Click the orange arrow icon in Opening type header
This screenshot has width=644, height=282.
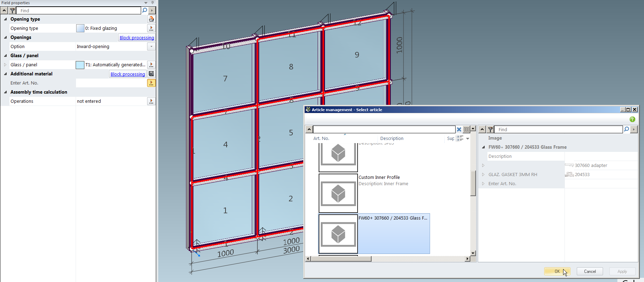[x=151, y=19]
